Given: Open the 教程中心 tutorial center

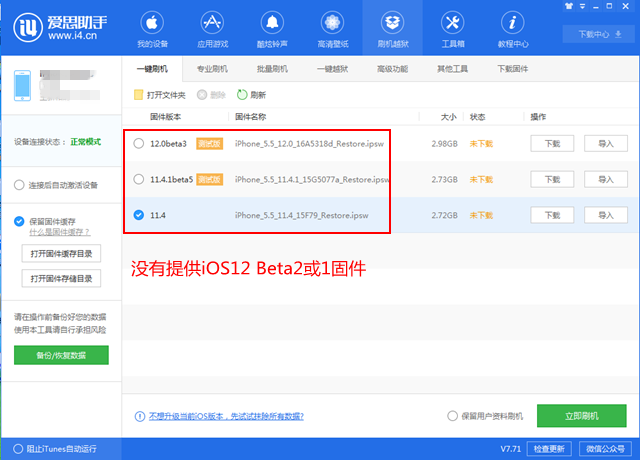Looking at the screenshot, I should pyautogui.click(x=513, y=29).
